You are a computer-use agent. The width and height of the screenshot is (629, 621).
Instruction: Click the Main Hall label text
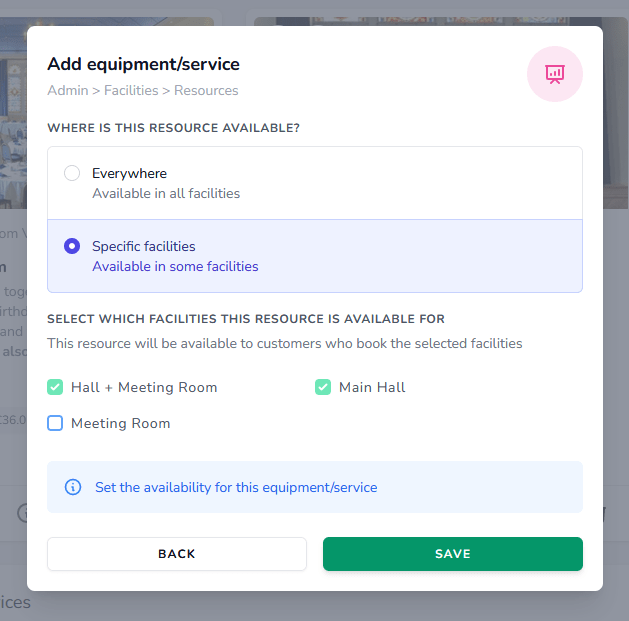(x=372, y=387)
